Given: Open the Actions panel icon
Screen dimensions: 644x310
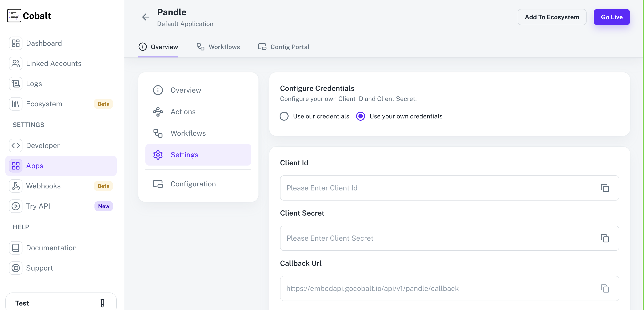Looking at the screenshot, I should 158,112.
